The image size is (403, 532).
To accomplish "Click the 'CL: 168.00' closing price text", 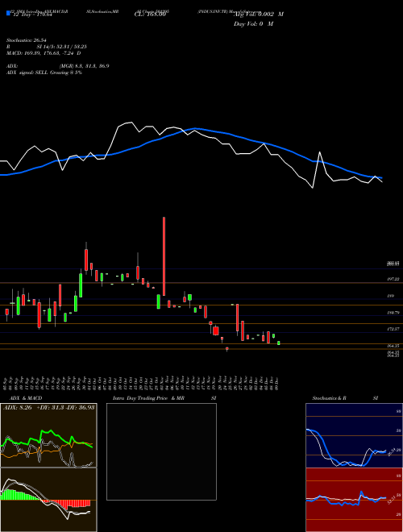I will (x=150, y=15).
